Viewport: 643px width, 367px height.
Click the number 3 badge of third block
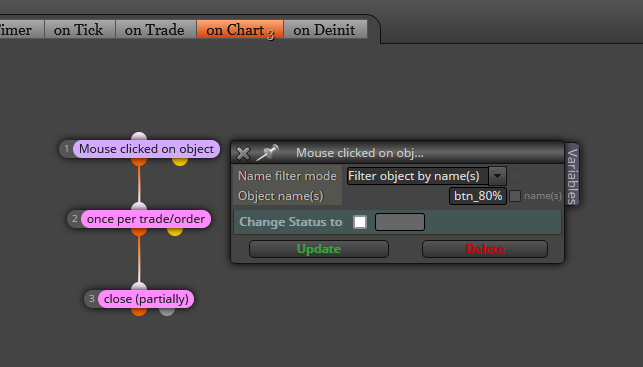(x=91, y=299)
